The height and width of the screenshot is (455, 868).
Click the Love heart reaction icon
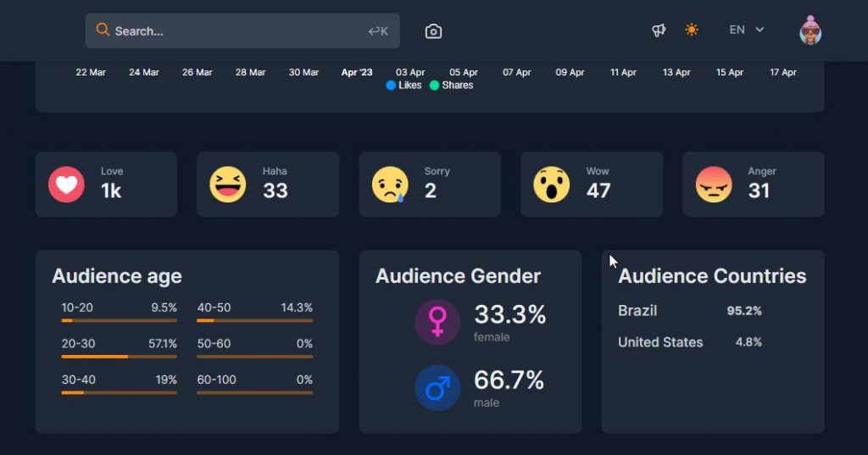tap(66, 184)
